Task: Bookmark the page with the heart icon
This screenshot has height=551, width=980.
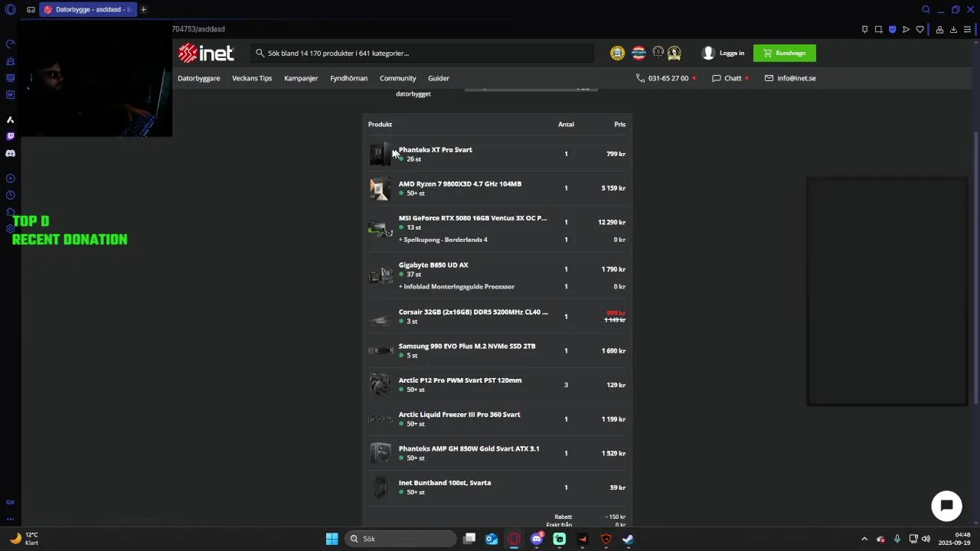Action: pyautogui.click(x=920, y=30)
